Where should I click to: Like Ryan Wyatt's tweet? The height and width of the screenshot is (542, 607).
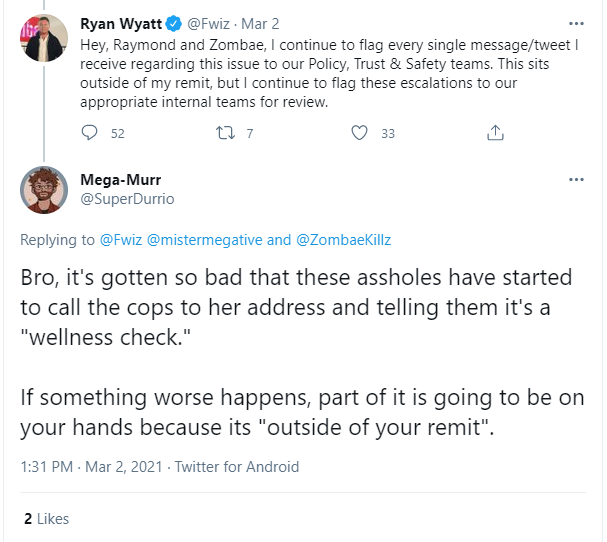(360, 133)
